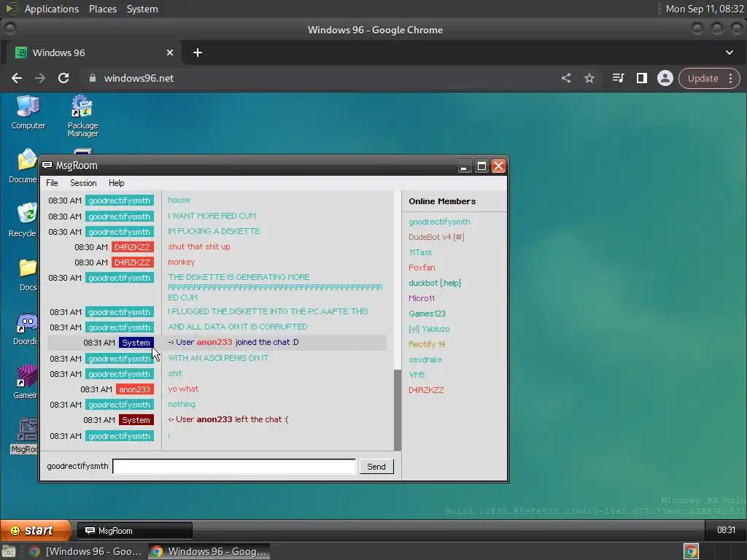Open the Documents folder desktop icon
The width and height of the screenshot is (747, 560).
tap(23, 166)
